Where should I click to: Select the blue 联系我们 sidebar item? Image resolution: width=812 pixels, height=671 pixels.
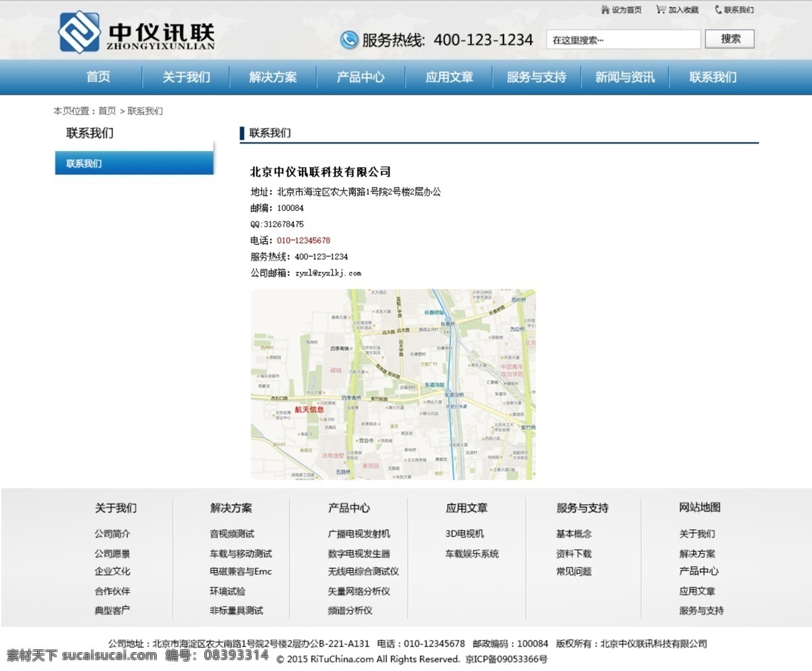pyautogui.click(x=134, y=163)
